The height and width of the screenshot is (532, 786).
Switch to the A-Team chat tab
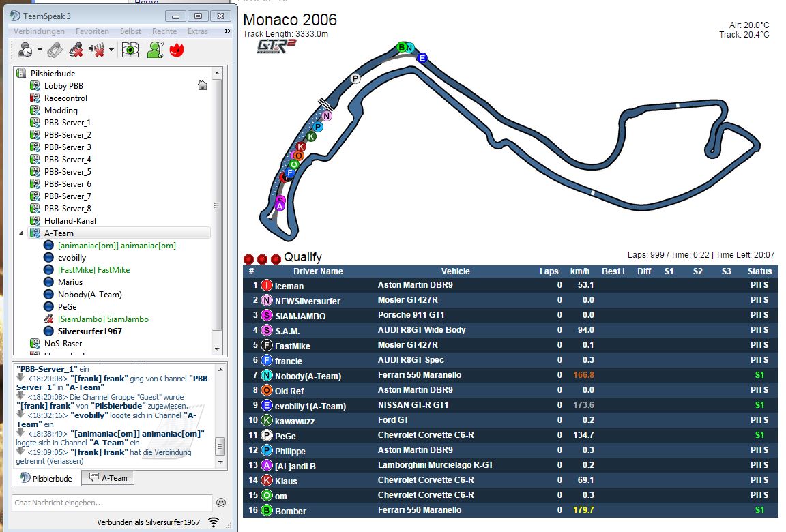pyautogui.click(x=108, y=478)
